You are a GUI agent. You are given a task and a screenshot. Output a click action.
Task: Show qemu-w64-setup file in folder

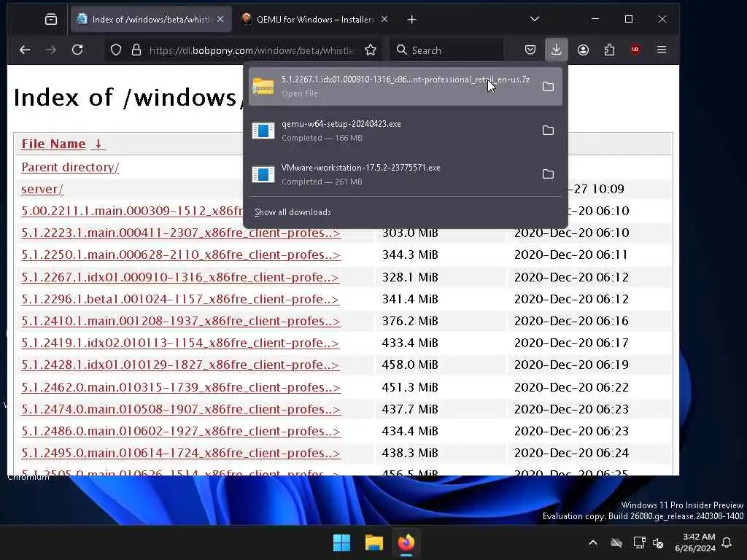point(548,130)
